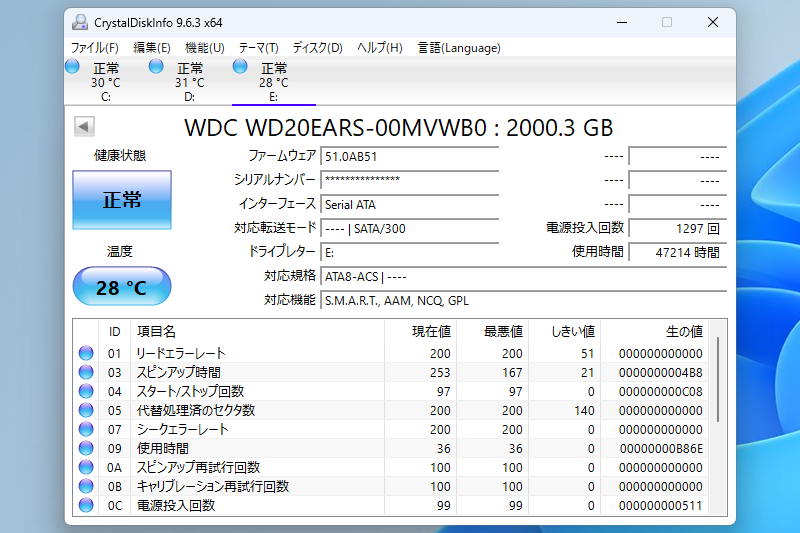
Task: Open the 機能(U) menu
Action: [x=205, y=48]
